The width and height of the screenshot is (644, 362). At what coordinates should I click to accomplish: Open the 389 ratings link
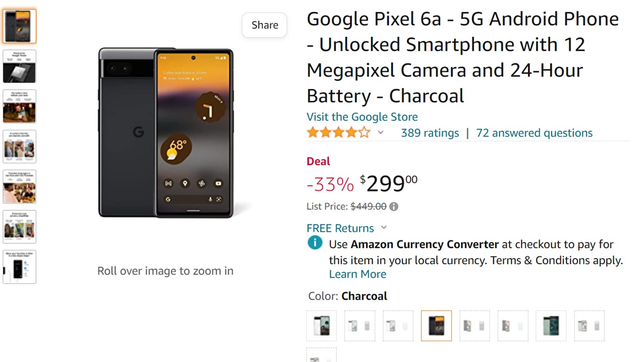(x=430, y=133)
